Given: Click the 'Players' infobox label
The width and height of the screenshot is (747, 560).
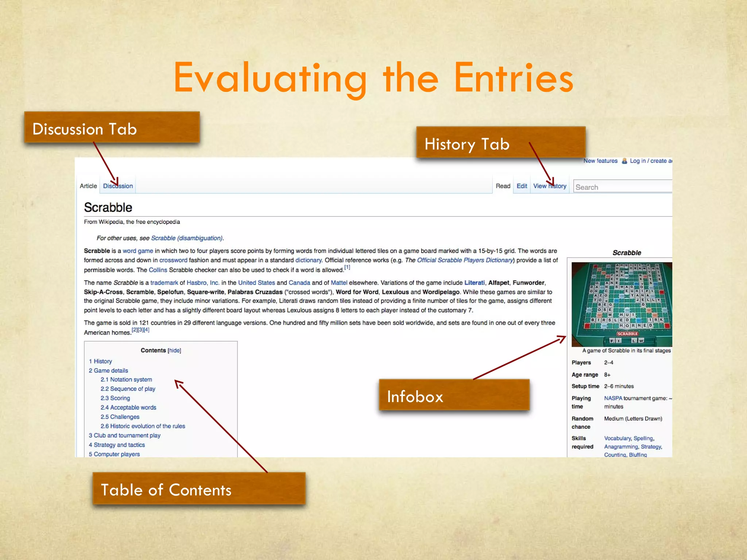Looking at the screenshot, I should point(581,362).
